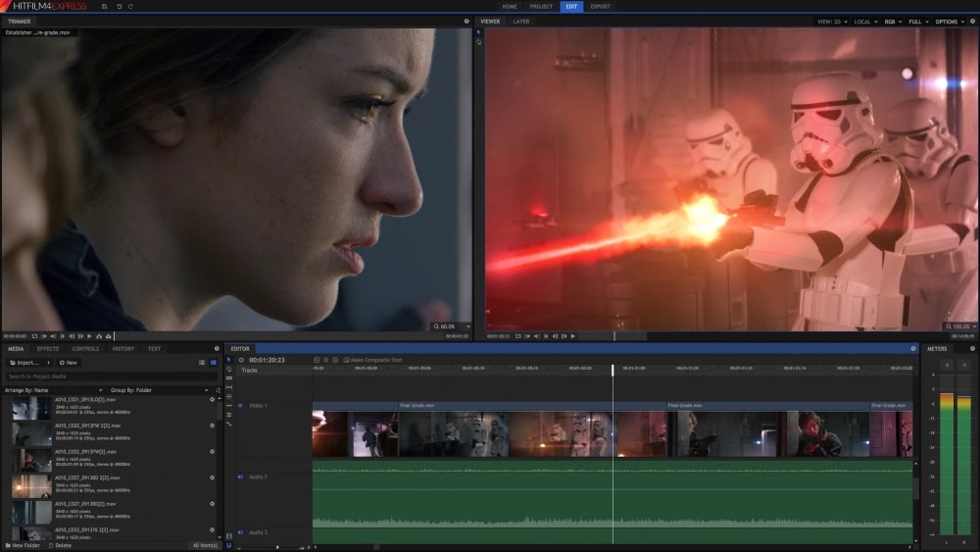Click the gear icon for A010_C021 clip
980x552 pixels.
(212, 399)
